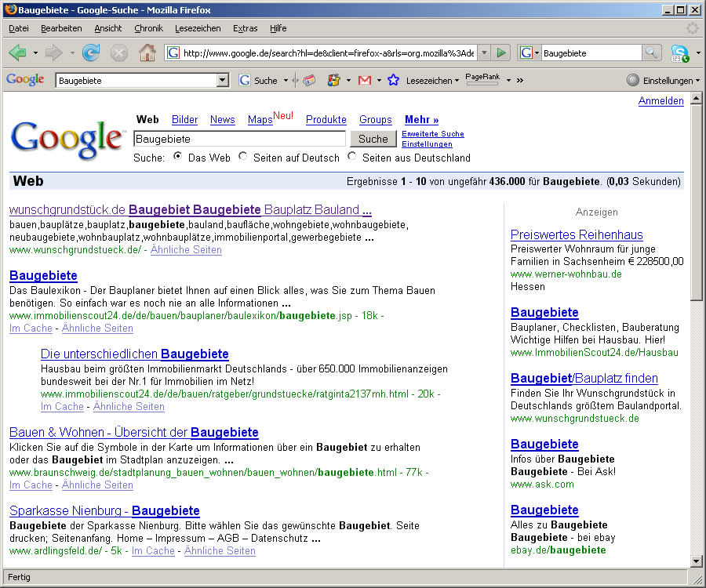The image size is (706, 588).
Task: Click the green Go arrow beside the URL
Action: (x=501, y=53)
